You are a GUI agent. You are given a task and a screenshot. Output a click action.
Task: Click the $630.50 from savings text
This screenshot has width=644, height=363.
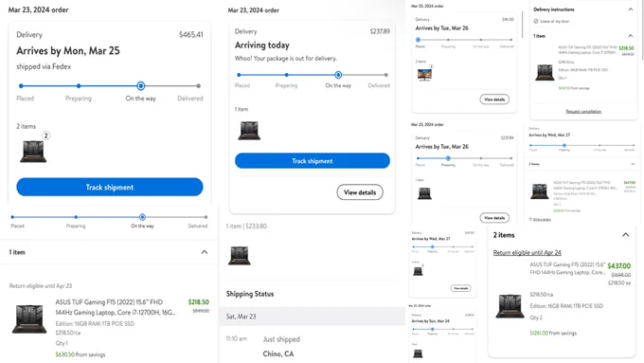click(x=80, y=354)
